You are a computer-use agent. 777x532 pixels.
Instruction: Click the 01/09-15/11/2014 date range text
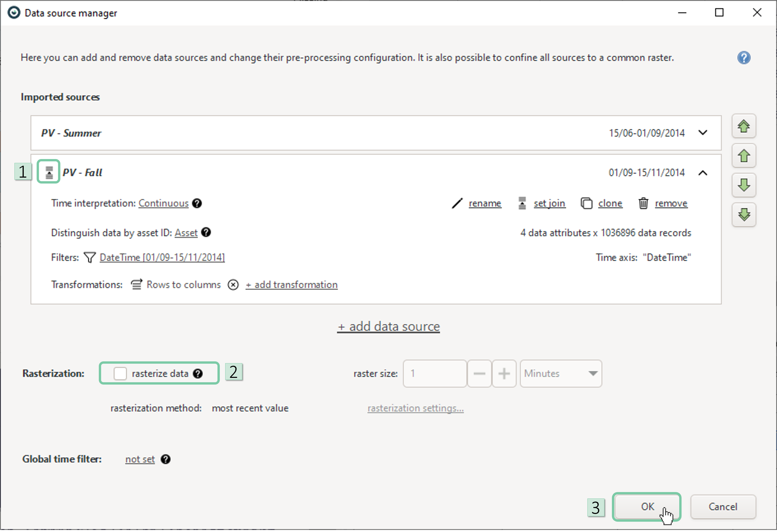pyautogui.click(x=647, y=173)
